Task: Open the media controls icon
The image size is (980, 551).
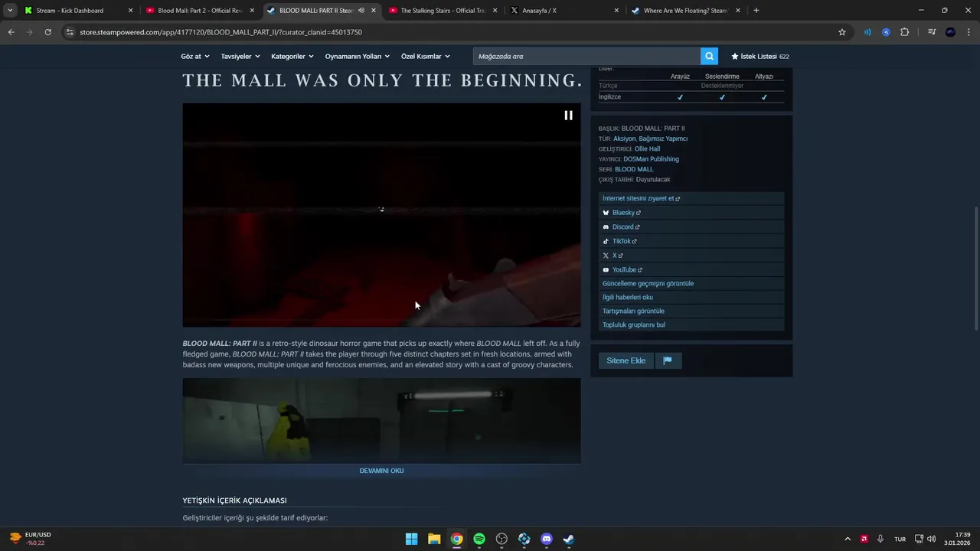Action: pyautogui.click(x=932, y=32)
